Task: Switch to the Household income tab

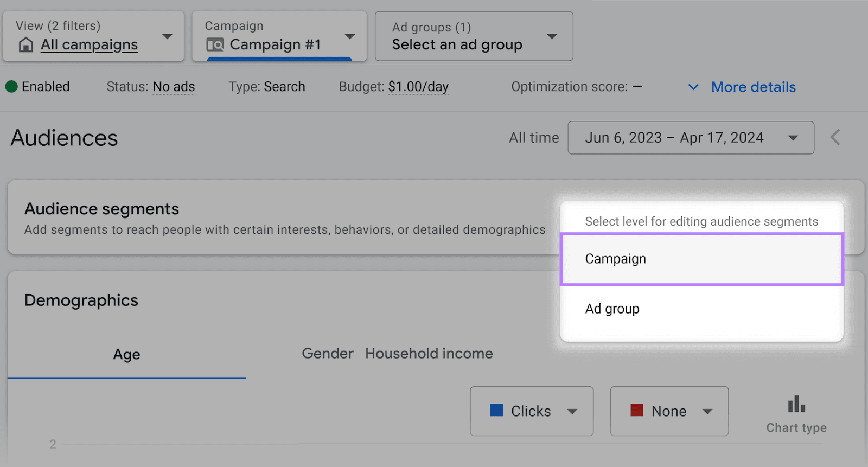Action: click(x=429, y=354)
